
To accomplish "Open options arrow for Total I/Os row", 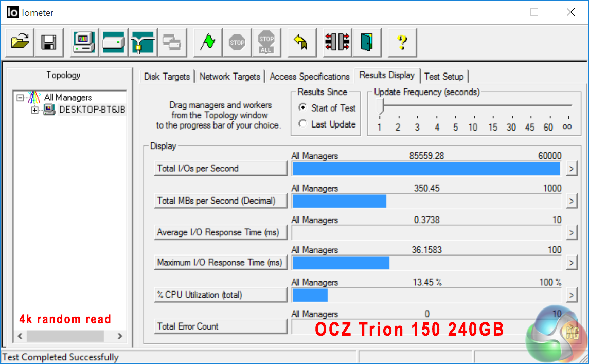I will click(x=572, y=169).
